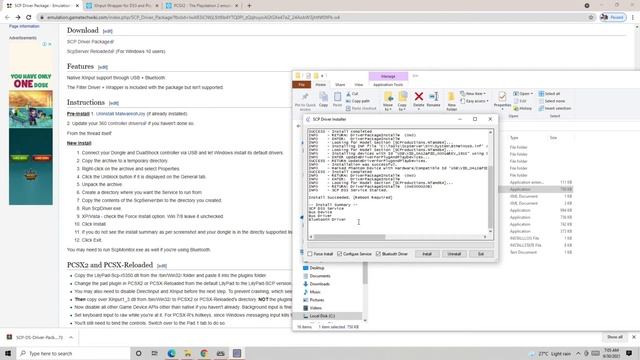Click the Uninstall button in SCP installer

tap(454, 254)
